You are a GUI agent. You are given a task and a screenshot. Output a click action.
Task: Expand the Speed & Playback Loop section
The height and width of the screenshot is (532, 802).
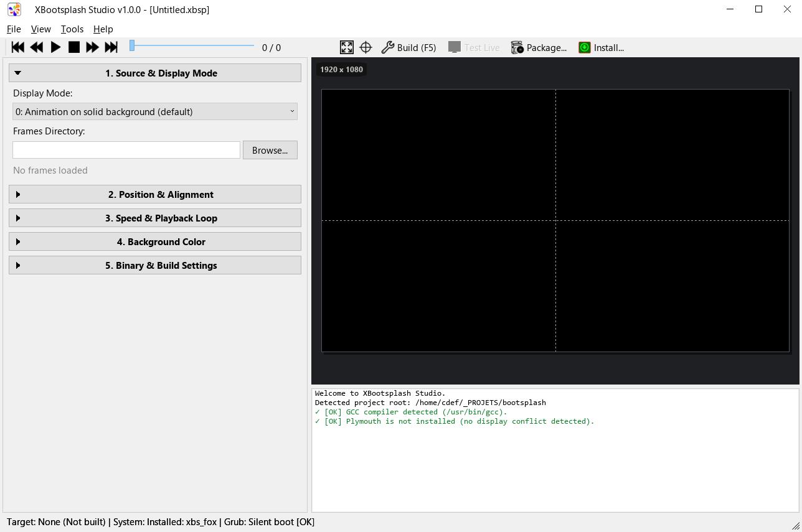[155, 218]
